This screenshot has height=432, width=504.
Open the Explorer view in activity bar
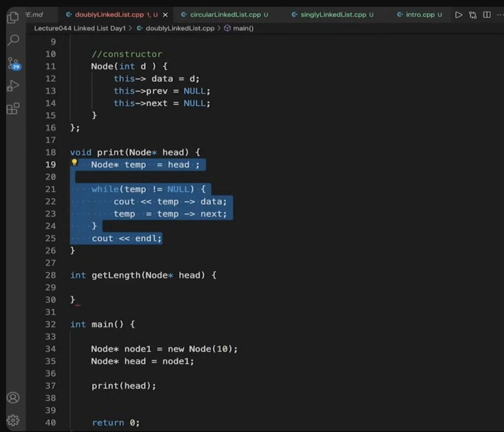[13, 17]
